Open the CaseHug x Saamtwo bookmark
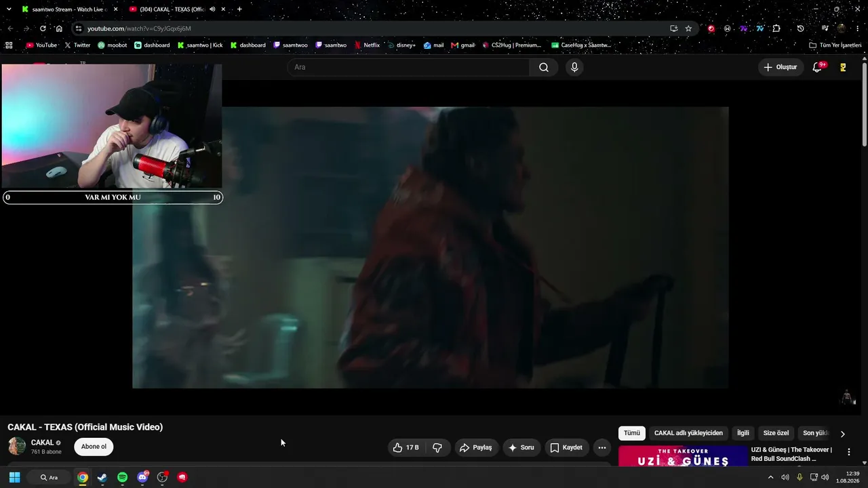This screenshot has width=868, height=488. click(581, 45)
